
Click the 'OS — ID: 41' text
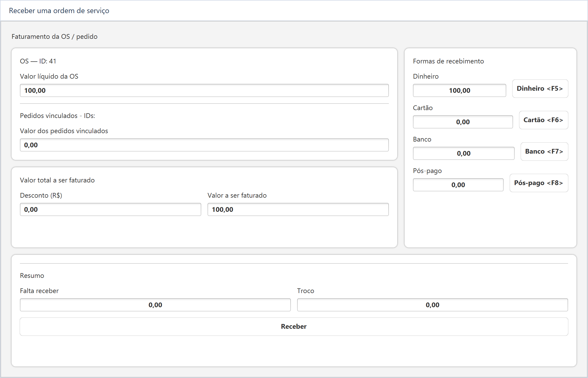38,61
